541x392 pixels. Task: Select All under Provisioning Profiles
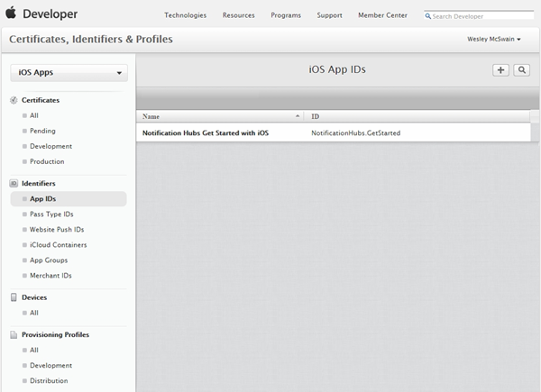tap(34, 350)
